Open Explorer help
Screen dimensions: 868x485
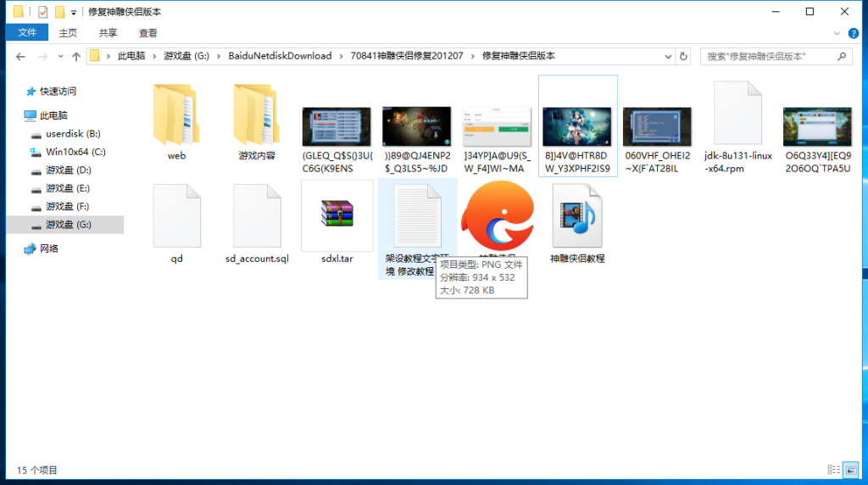854,33
